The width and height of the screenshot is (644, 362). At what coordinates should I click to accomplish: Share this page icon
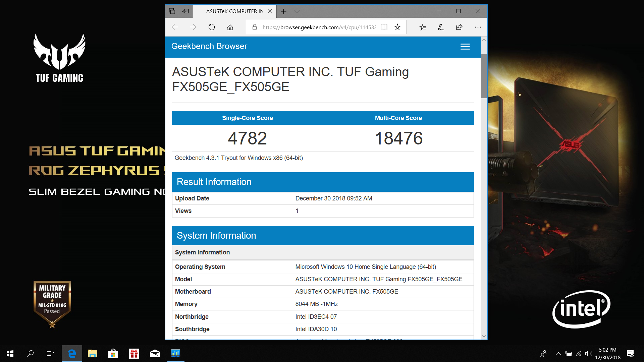tap(459, 27)
